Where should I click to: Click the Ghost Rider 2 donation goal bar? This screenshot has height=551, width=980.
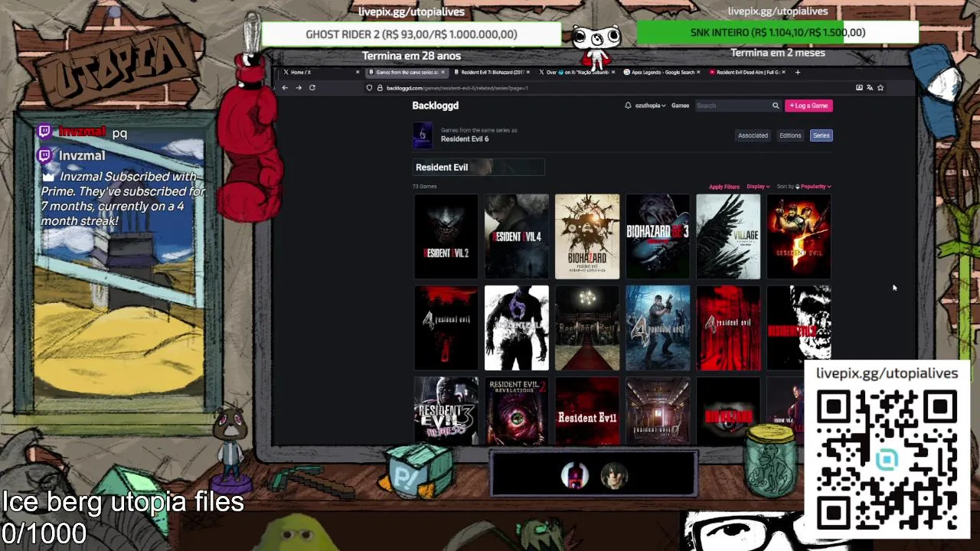(x=411, y=34)
